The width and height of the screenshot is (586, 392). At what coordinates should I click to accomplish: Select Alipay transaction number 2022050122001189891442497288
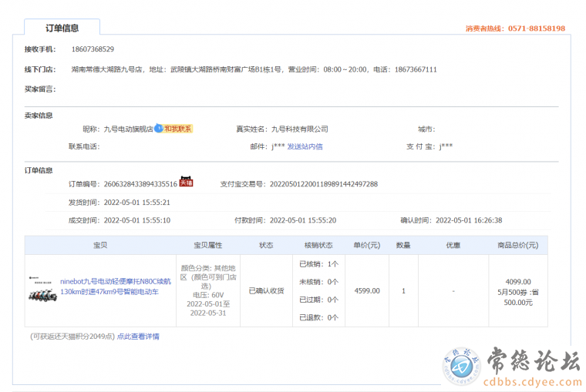[x=324, y=184]
